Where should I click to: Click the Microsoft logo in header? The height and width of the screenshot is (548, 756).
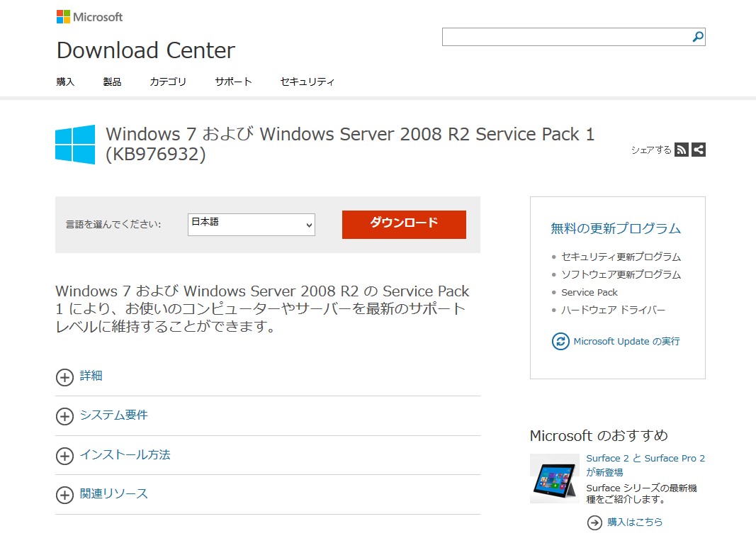[89, 16]
